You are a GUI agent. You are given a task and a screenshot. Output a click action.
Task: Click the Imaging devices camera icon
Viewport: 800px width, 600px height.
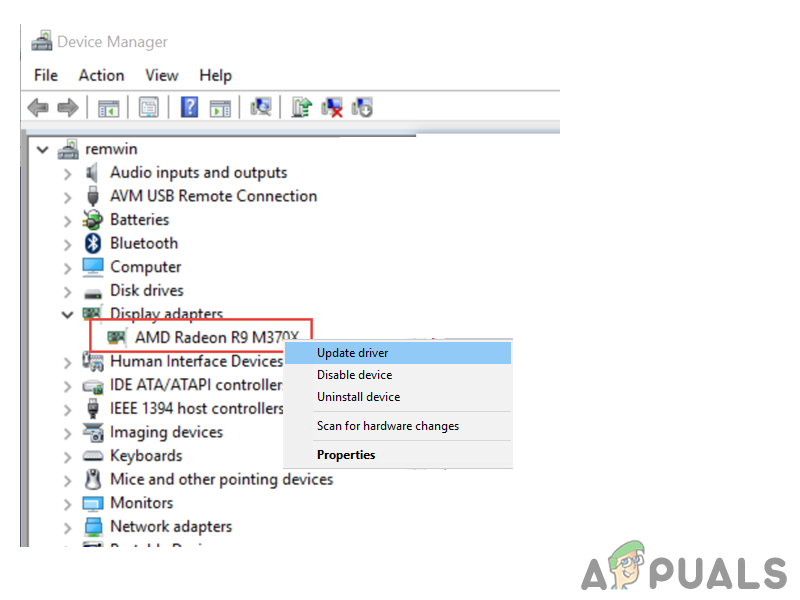pyautogui.click(x=93, y=432)
